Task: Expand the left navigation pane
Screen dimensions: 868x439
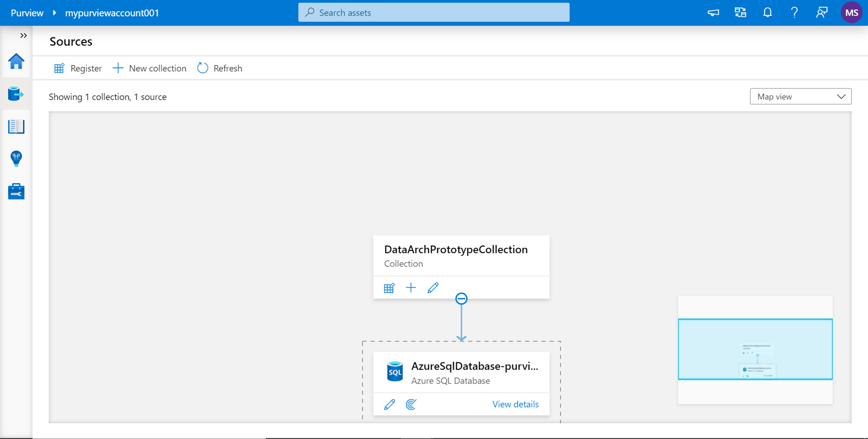Action: click(x=23, y=36)
